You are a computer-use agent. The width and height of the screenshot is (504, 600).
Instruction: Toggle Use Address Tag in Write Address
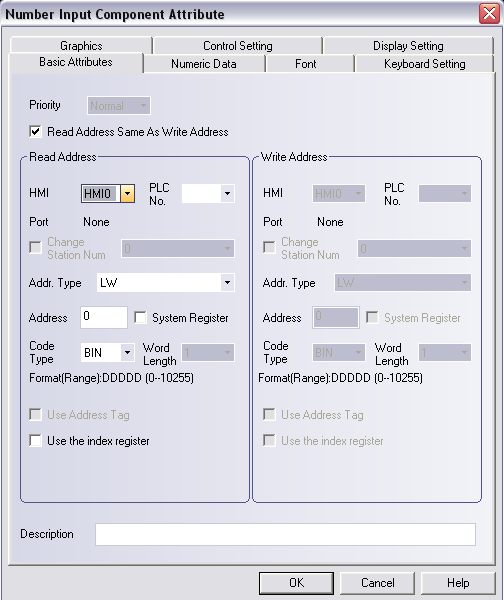coord(269,414)
